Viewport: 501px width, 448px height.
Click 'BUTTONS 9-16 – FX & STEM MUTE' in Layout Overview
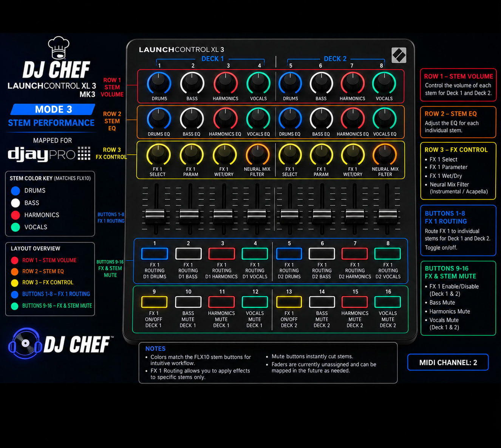click(57, 306)
